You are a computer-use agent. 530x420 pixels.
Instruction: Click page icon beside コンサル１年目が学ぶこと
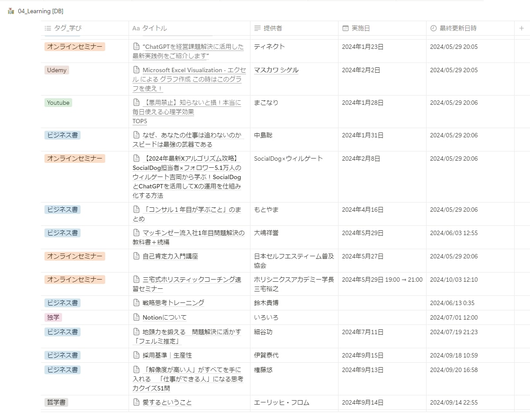click(136, 210)
